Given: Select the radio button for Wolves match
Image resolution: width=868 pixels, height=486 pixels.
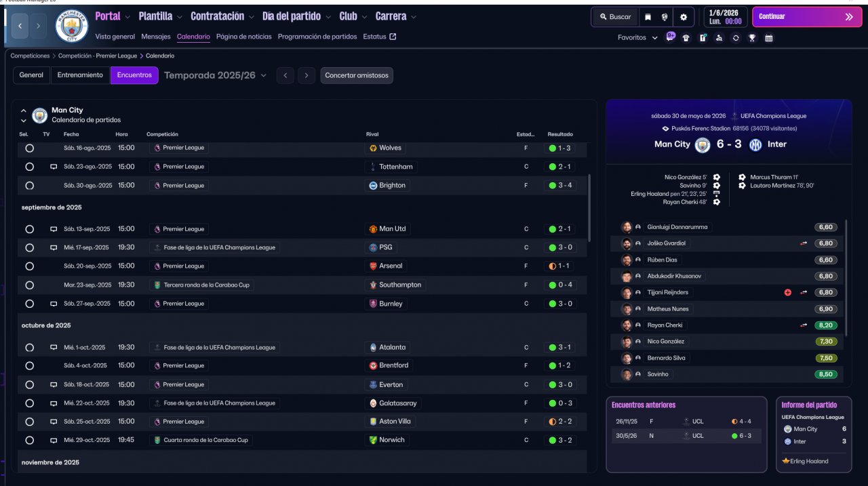Looking at the screenshot, I should [29, 148].
